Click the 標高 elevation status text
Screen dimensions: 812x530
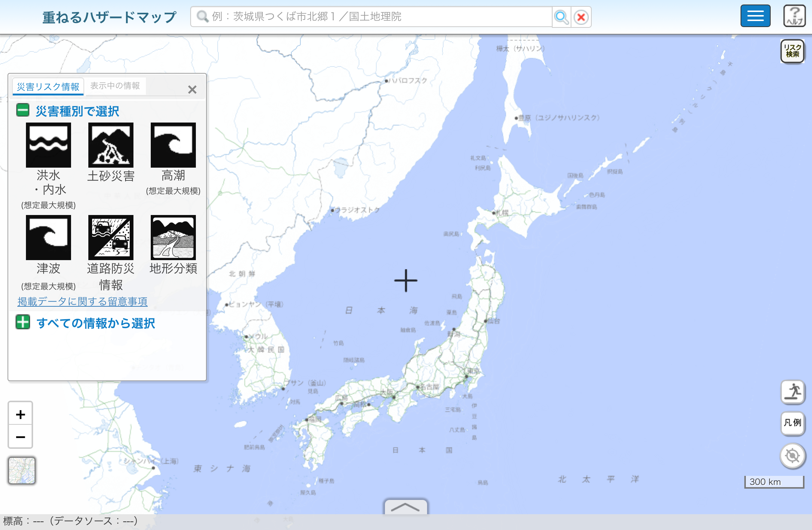[x=70, y=521]
